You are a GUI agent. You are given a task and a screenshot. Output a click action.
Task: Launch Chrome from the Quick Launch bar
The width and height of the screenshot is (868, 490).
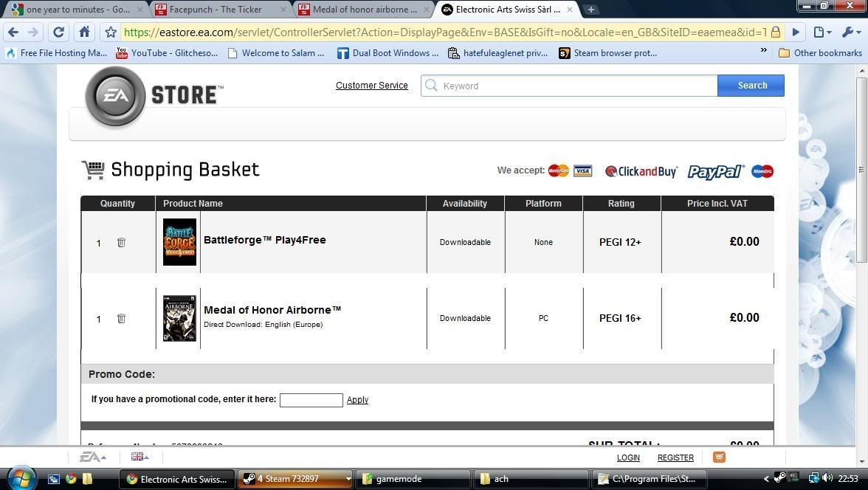click(x=70, y=479)
